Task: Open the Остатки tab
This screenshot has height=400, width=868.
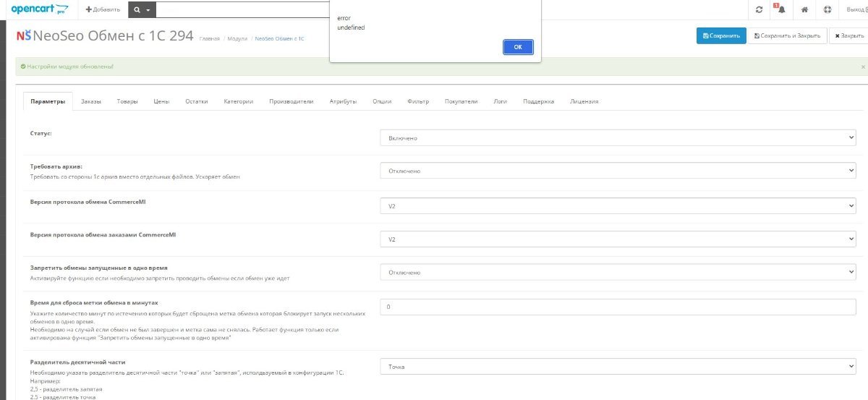Action: [x=197, y=101]
